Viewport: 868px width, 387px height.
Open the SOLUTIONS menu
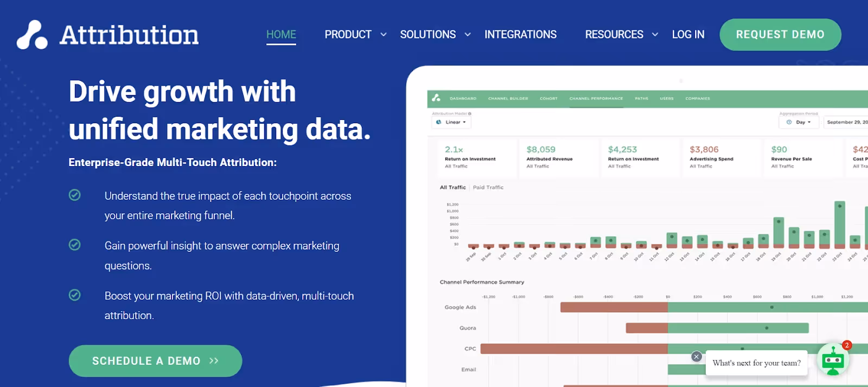pos(427,35)
